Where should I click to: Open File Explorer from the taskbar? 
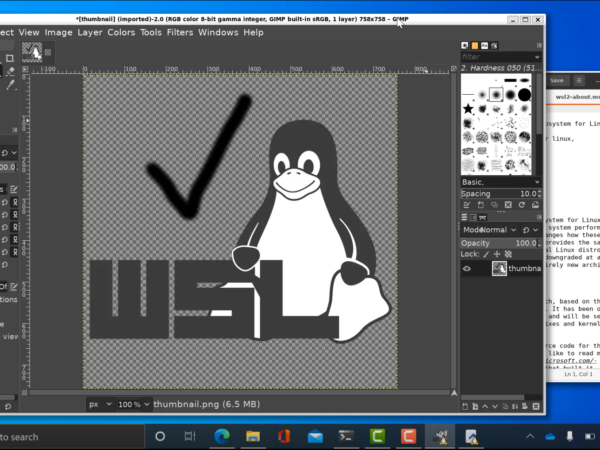[x=253, y=436]
